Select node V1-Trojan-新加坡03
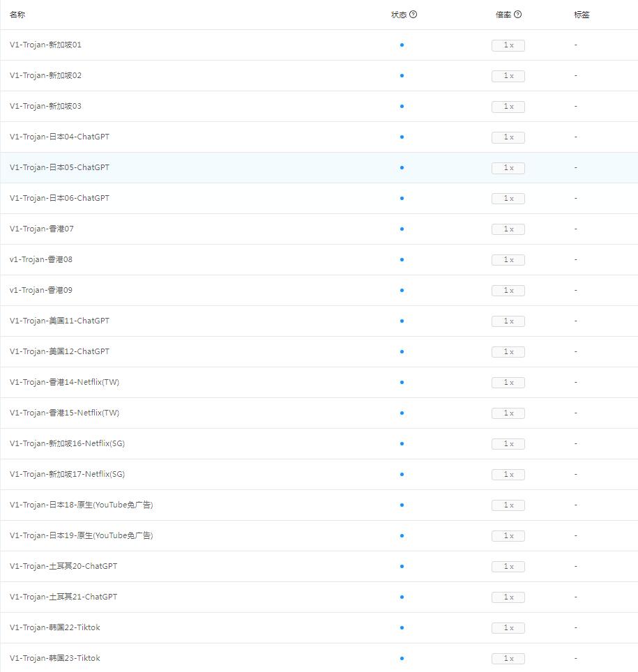 coord(46,106)
